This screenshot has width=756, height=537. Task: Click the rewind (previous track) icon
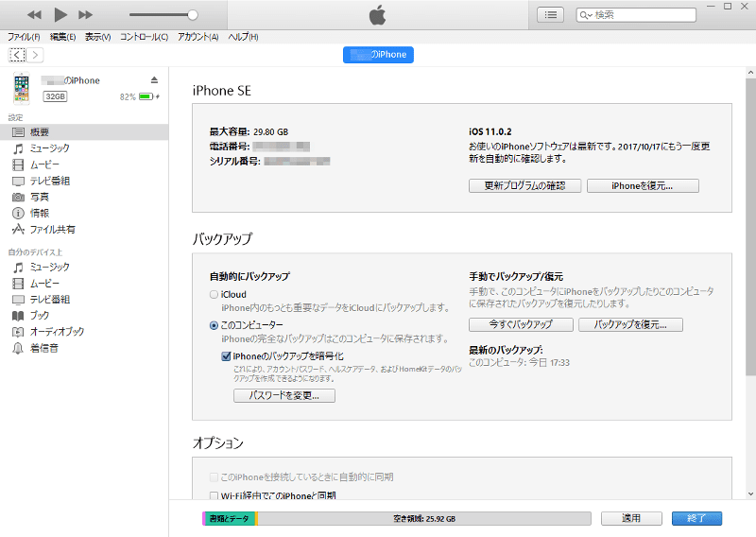click(x=34, y=14)
